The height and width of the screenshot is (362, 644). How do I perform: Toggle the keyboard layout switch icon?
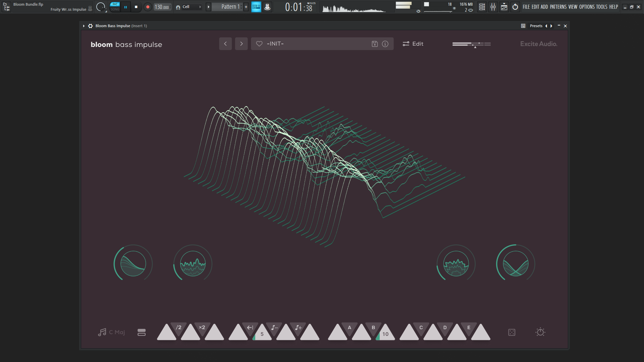tap(142, 332)
